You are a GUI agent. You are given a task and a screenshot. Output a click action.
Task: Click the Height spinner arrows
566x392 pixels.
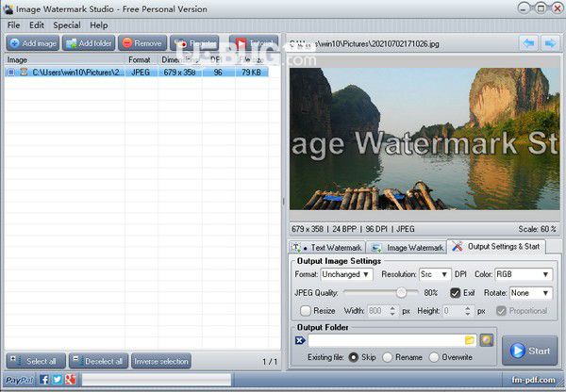468,311
